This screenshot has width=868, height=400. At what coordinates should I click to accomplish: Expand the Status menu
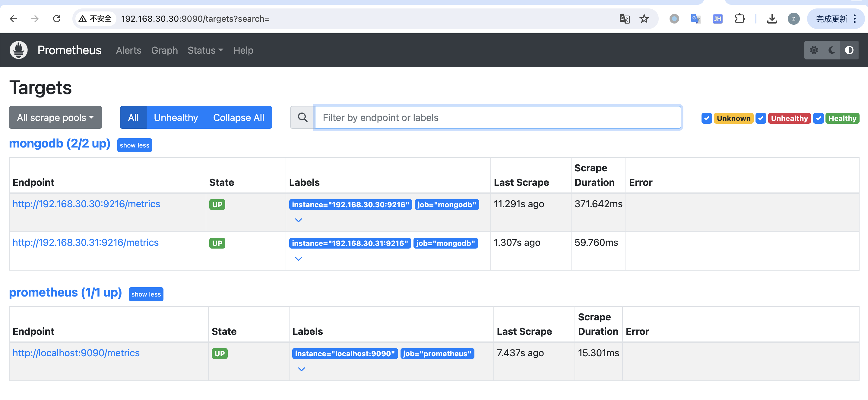click(x=205, y=50)
